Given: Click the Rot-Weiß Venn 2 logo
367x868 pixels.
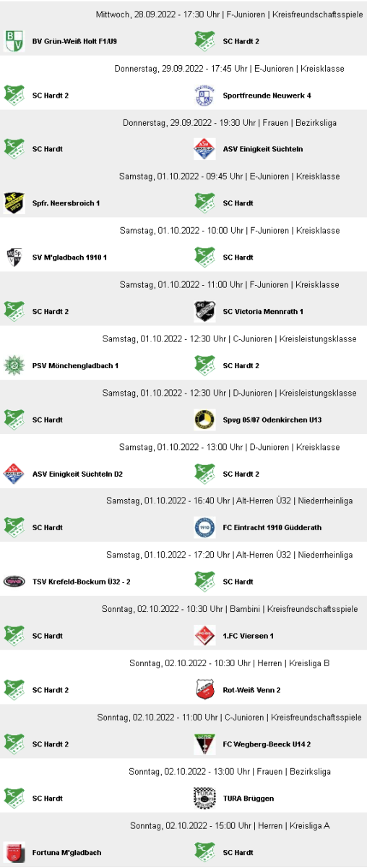Looking at the screenshot, I should coord(205,690).
